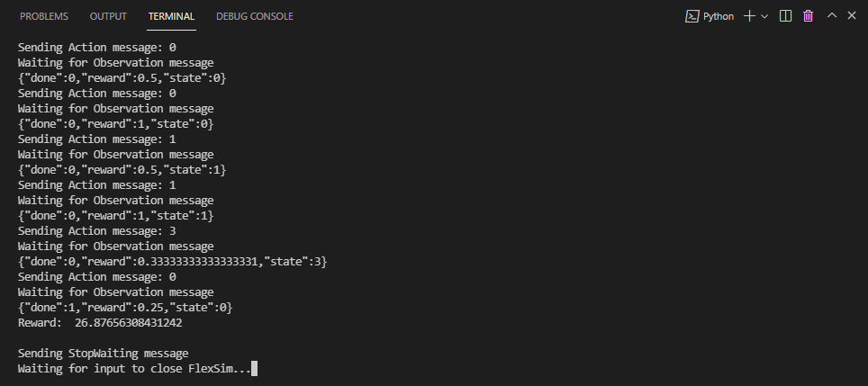868x386 pixels.
Task: Open the launch profile dropdown chevron
Action: click(x=764, y=16)
